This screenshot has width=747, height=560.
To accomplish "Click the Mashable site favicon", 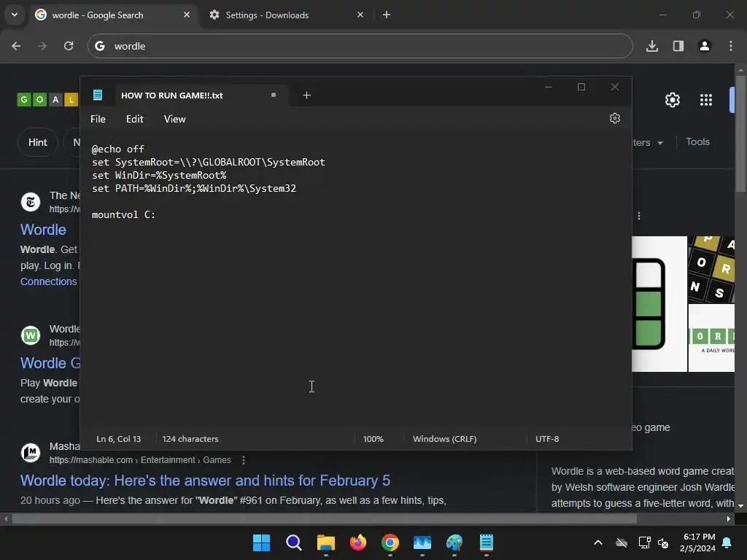I will [x=31, y=452].
